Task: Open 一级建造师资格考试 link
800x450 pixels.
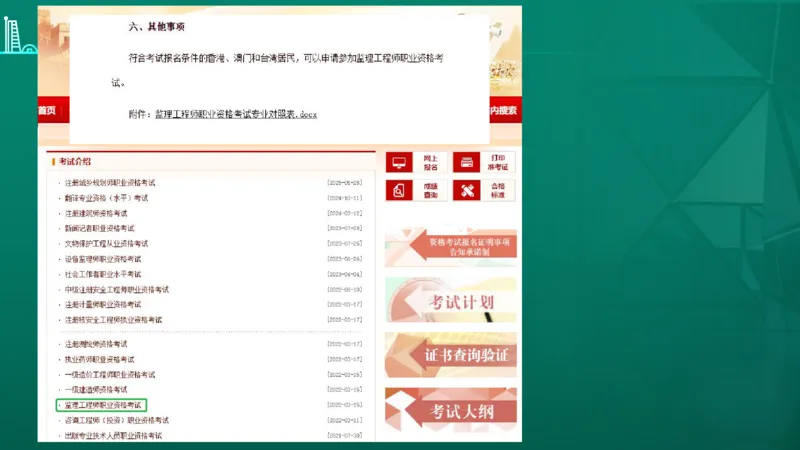Action: (x=96, y=390)
